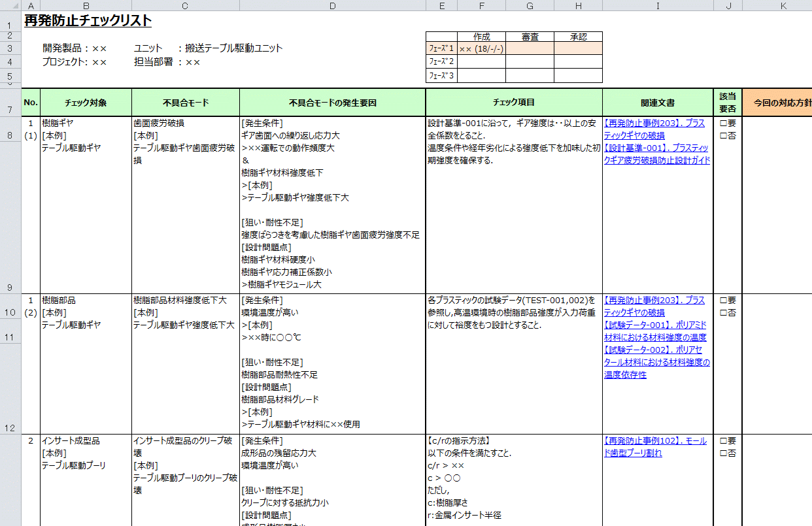Select the 搬送テーブル駆動ユニット unit text
This screenshot has width=812, height=526.
(234, 48)
